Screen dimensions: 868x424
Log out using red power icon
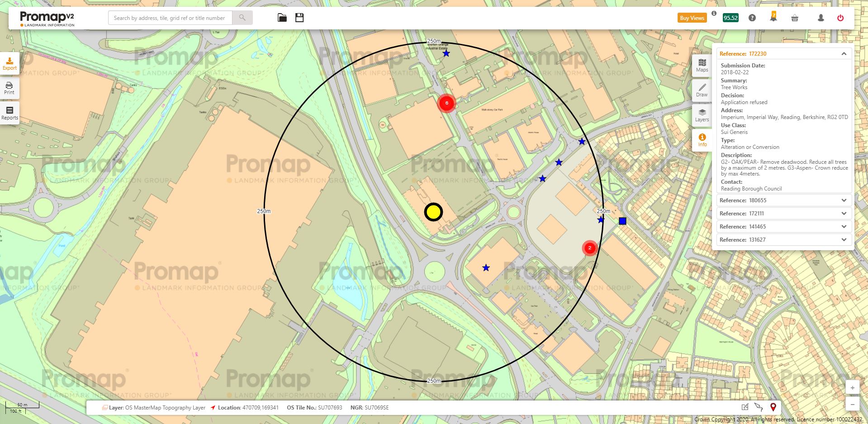pos(840,18)
